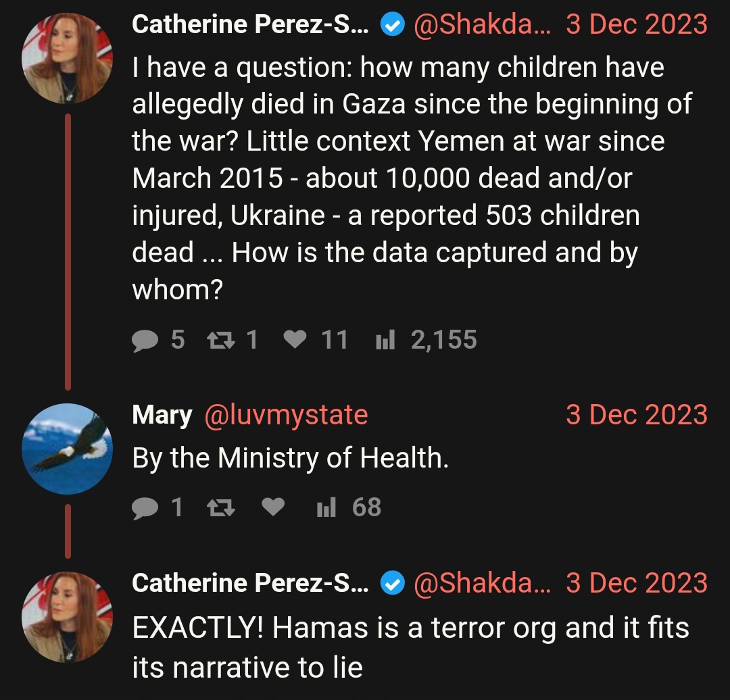Open the 'EXACTLY! Hamas' reply tweet text
Screen dimensions: 730x700
411,647
